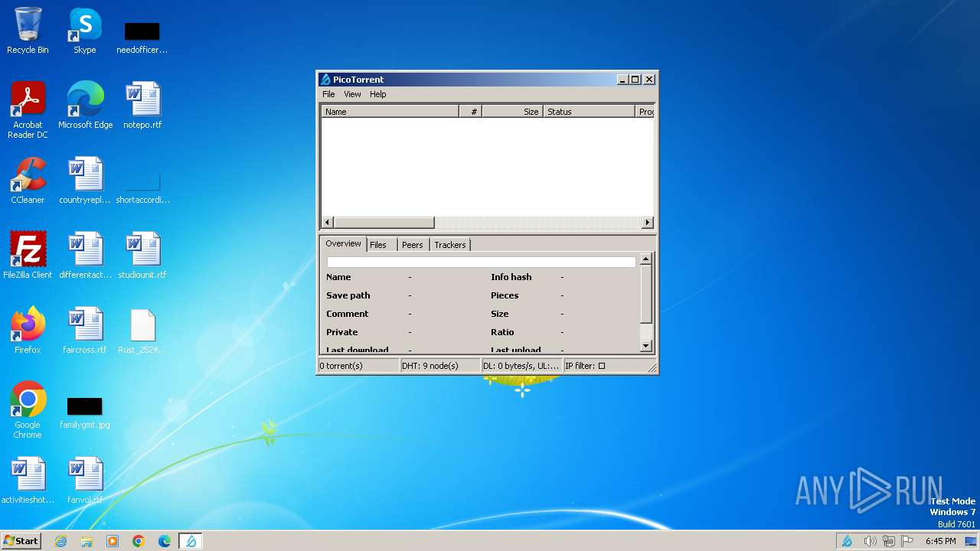
Task: Open the PicoTorrent View menu
Action: (x=352, y=94)
